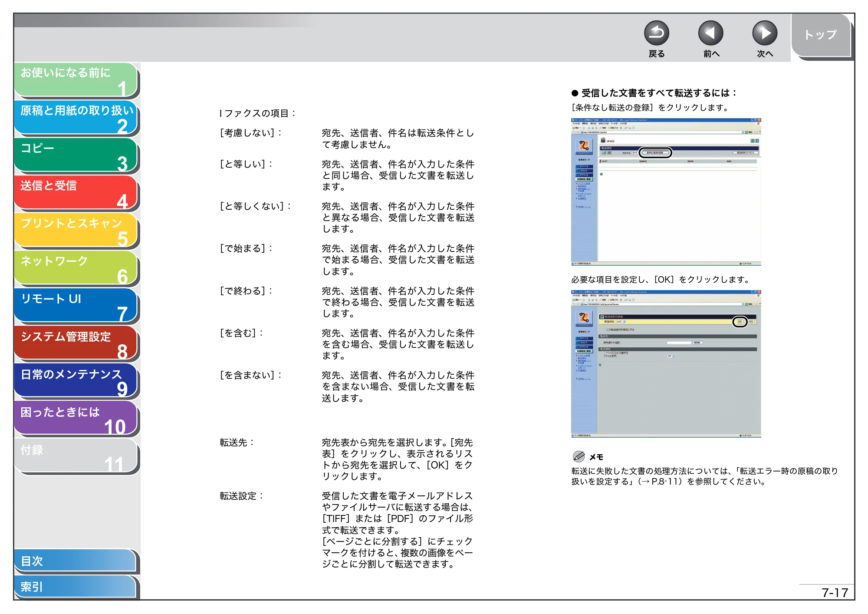
Task: Click the page number 7-17
Action: pos(835,593)
